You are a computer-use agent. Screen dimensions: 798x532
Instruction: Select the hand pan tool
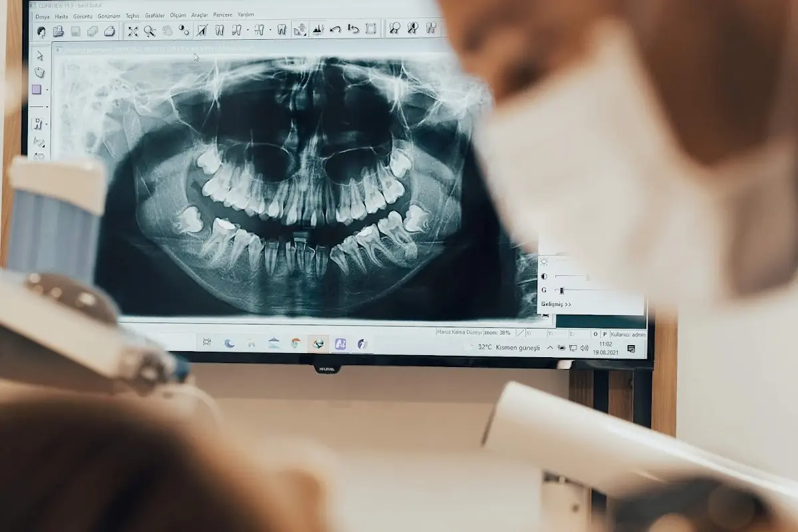point(168,31)
